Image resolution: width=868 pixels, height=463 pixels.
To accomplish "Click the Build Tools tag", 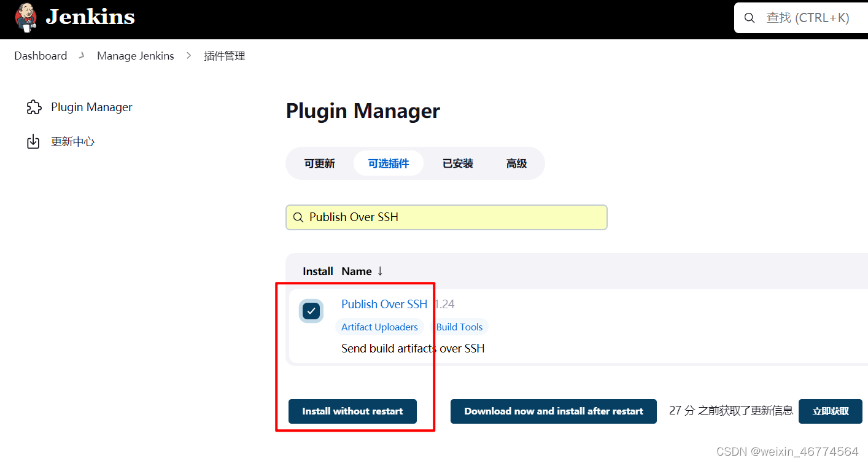I will 459,327.
